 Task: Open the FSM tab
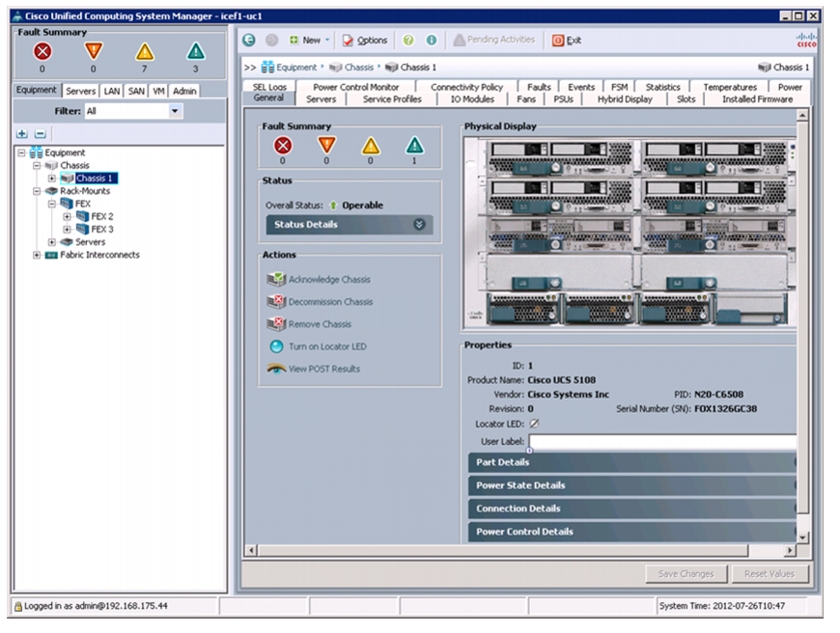619,87
